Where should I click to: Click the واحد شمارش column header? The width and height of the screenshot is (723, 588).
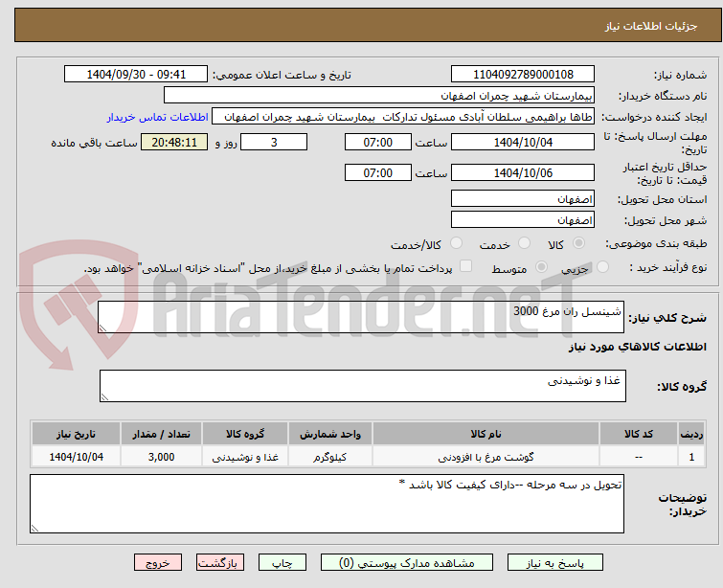330,434
